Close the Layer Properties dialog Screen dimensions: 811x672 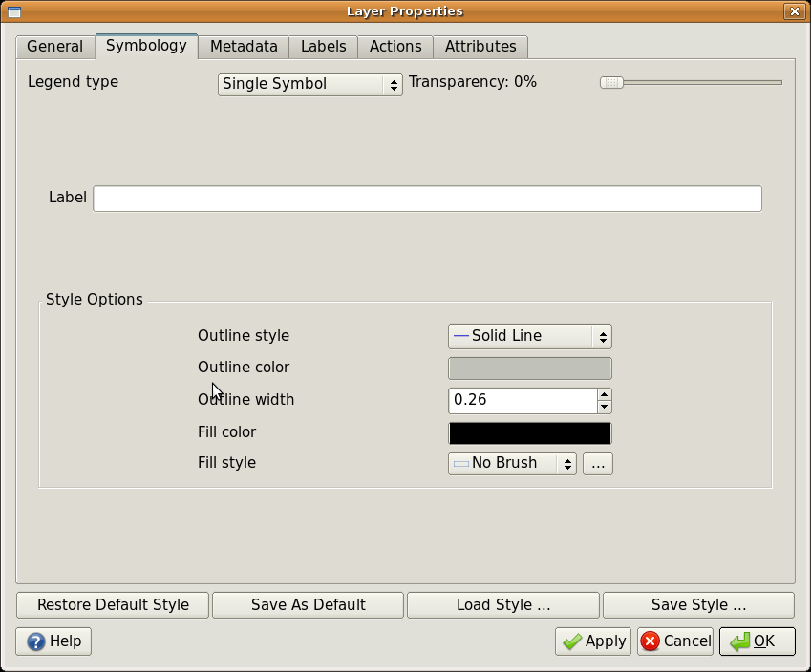pos(794,11)
